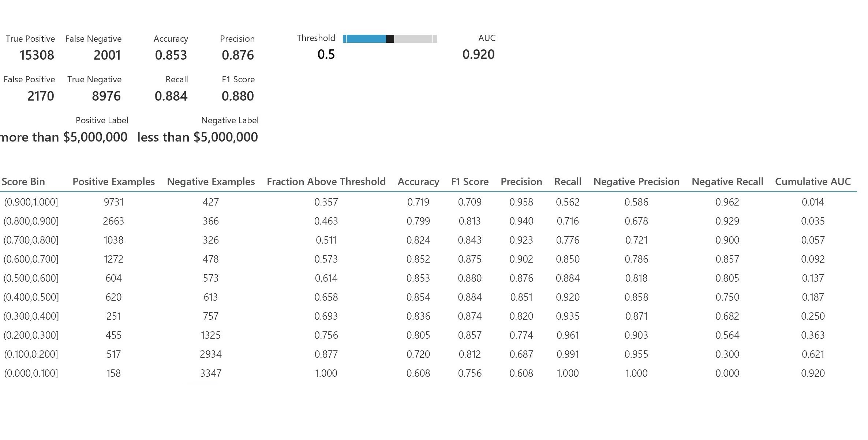Click the False Positive value 2170
The image size is (868, 440).
pyautogui.click(x=41, y=96)
